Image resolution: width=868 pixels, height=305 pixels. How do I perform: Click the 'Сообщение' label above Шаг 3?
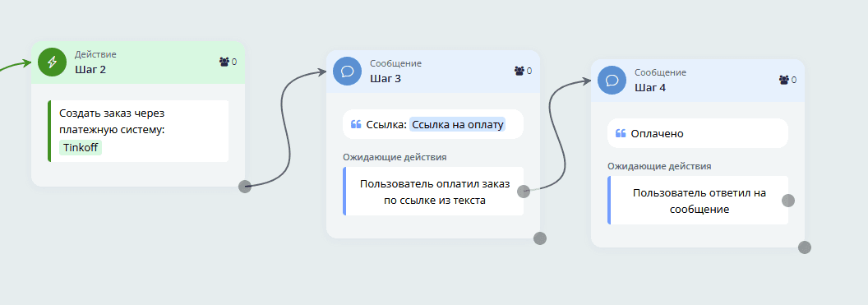396,63
